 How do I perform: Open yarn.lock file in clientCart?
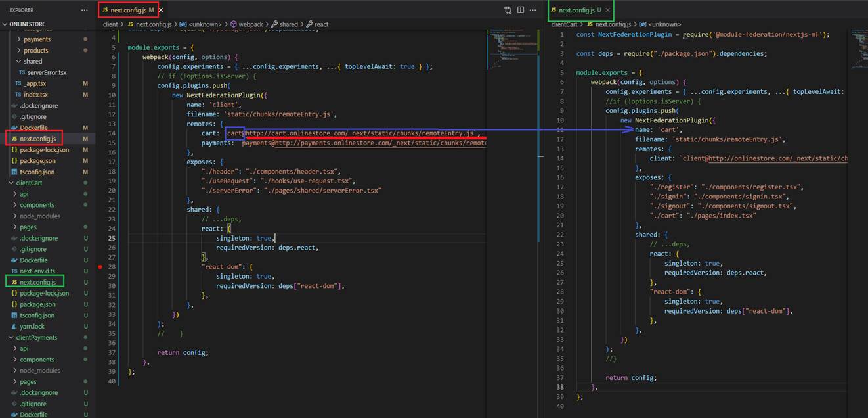32,326
